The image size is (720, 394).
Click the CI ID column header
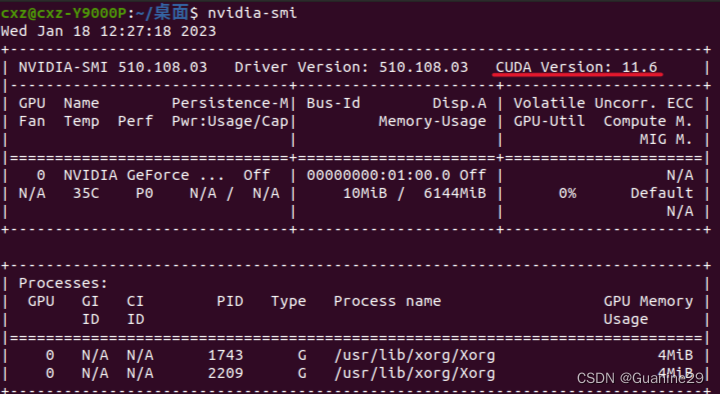(x=135, y=310)
